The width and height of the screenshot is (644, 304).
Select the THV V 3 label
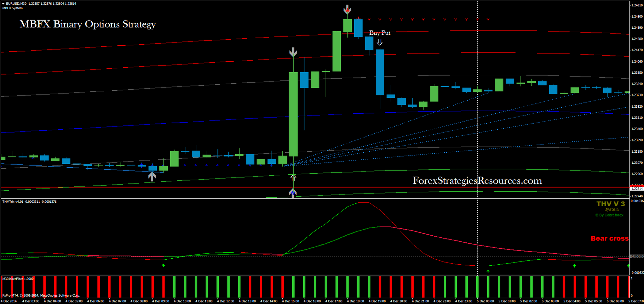(x=611, y=204)
